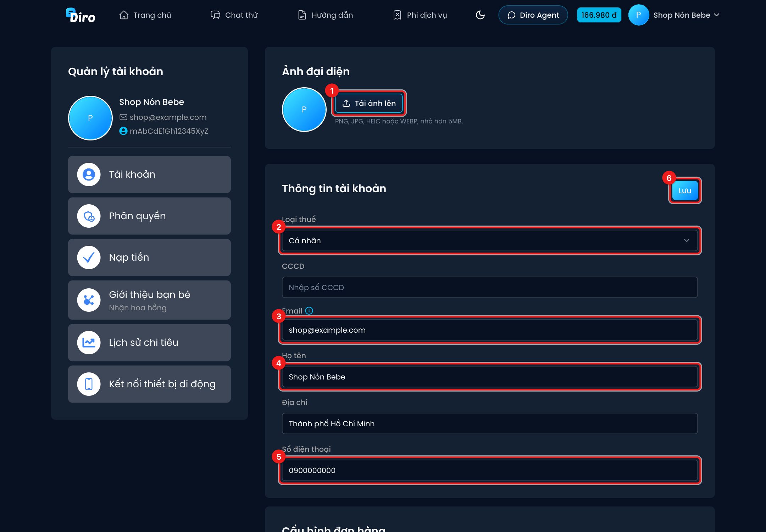Click the Nạp tiền checkmark icon
Viewport: 766px width, 532px height.
point(89,257)
